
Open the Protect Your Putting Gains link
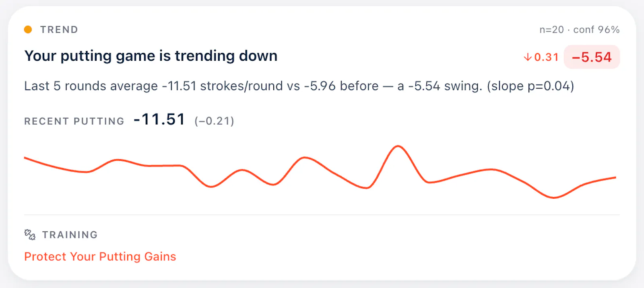point(100,257)
